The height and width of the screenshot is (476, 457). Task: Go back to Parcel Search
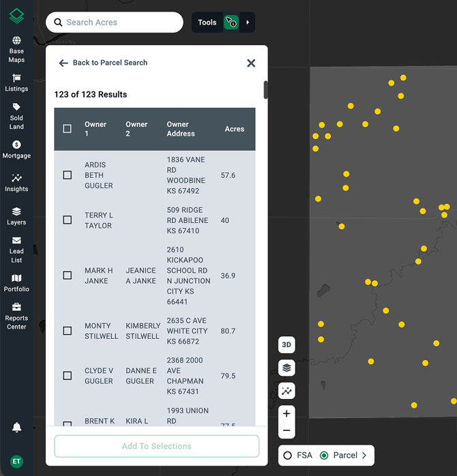tap(103, 63)
